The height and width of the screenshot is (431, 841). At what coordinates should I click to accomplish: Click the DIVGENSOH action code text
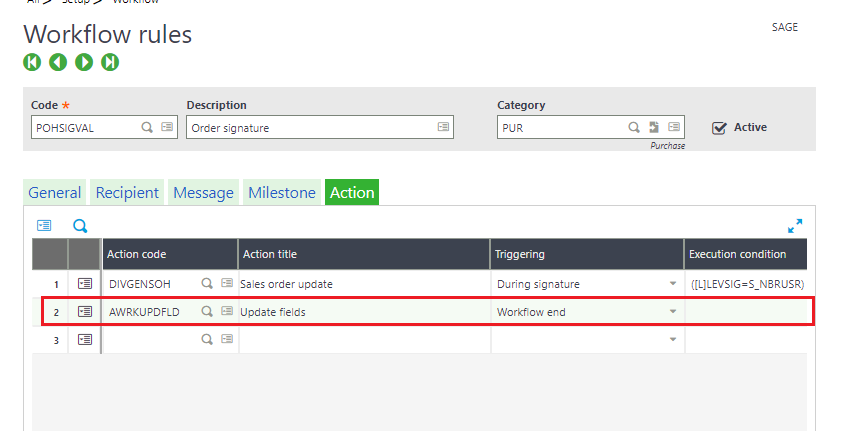click(140, 284)
